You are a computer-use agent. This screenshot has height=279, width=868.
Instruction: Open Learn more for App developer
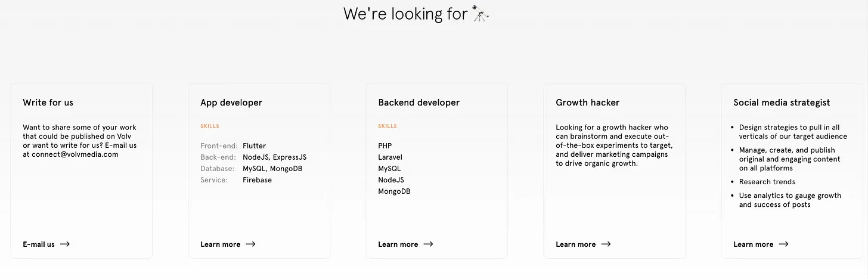[x=228, y=244]
